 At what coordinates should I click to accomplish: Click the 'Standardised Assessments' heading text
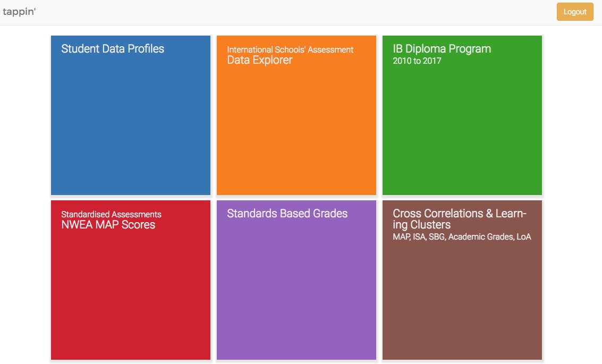pyautogui.click(x=111, y=214)
